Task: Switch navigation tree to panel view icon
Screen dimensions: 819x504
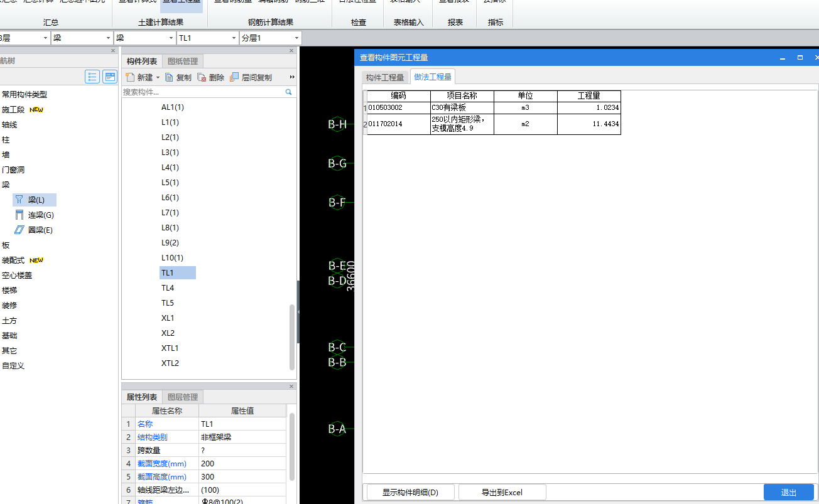Action: click(110, 77)
